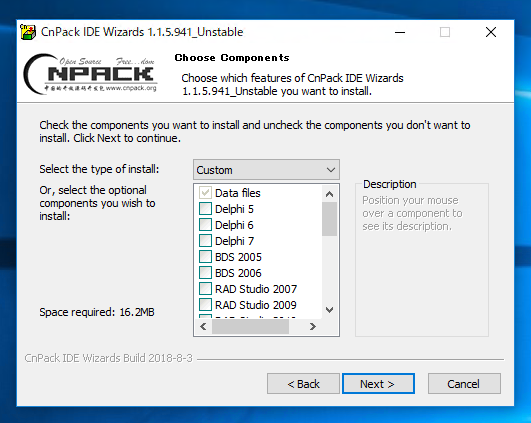Select RAD Studio 2007 checkbox

point(205,289)
